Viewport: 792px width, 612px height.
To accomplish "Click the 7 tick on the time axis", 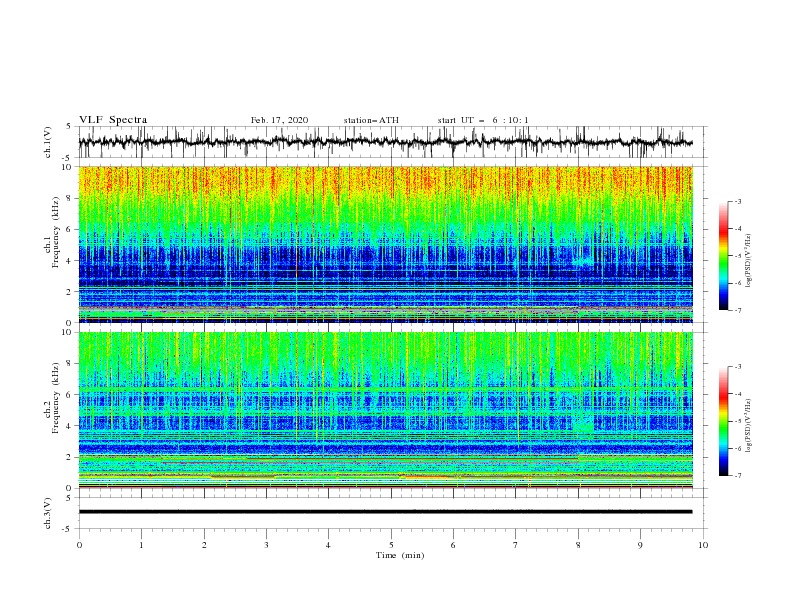I will pyautogui.click(x=516, y=545).
